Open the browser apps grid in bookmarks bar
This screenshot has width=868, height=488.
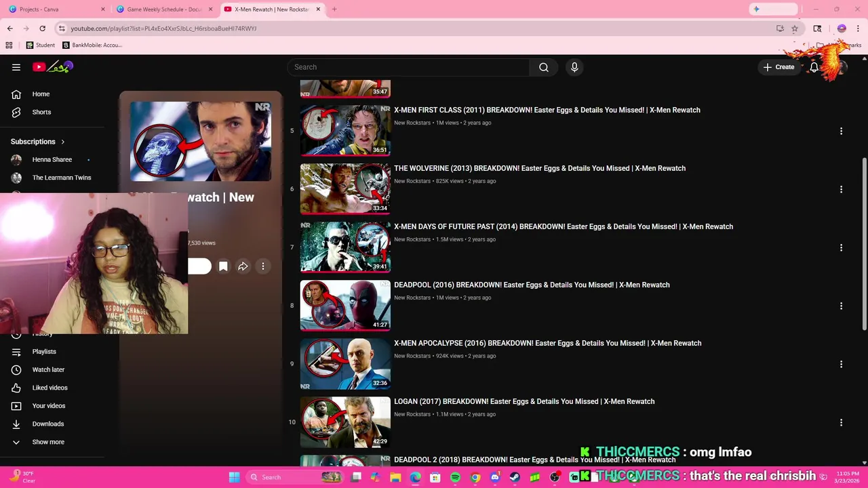pos(9,45)
